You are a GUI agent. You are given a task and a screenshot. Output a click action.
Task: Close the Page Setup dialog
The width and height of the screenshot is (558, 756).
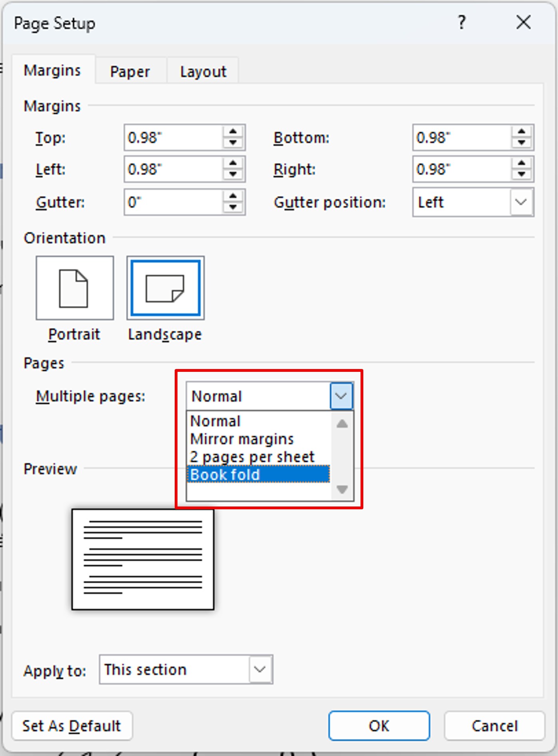pyautogui.click(x=523, y=22)
